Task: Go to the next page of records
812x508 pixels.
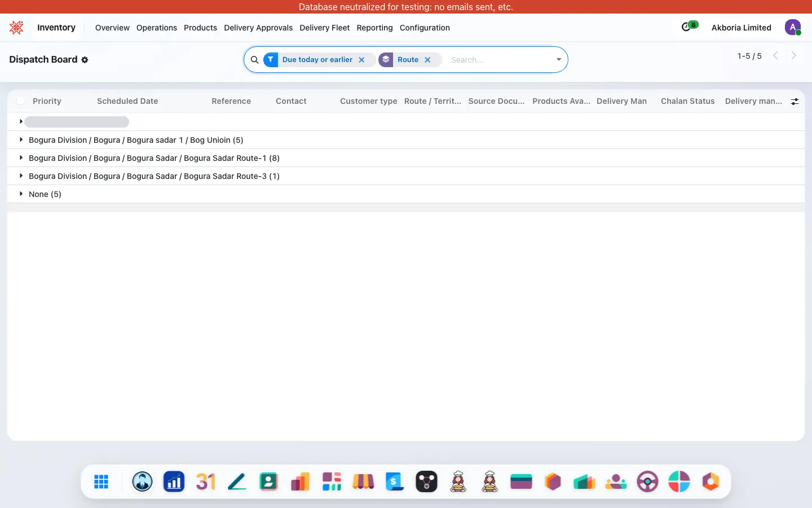Action: pyautogui.click(x=794, y=55)
